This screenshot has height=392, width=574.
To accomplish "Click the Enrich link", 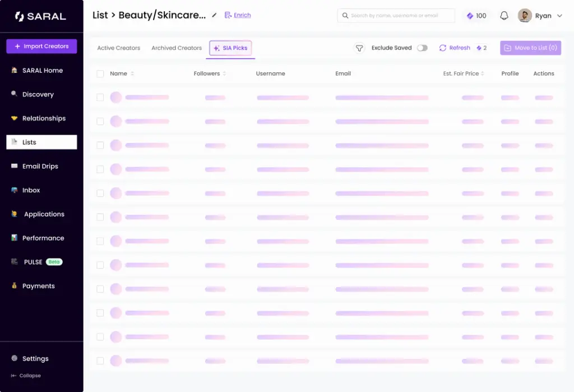I will pos(240,15).
